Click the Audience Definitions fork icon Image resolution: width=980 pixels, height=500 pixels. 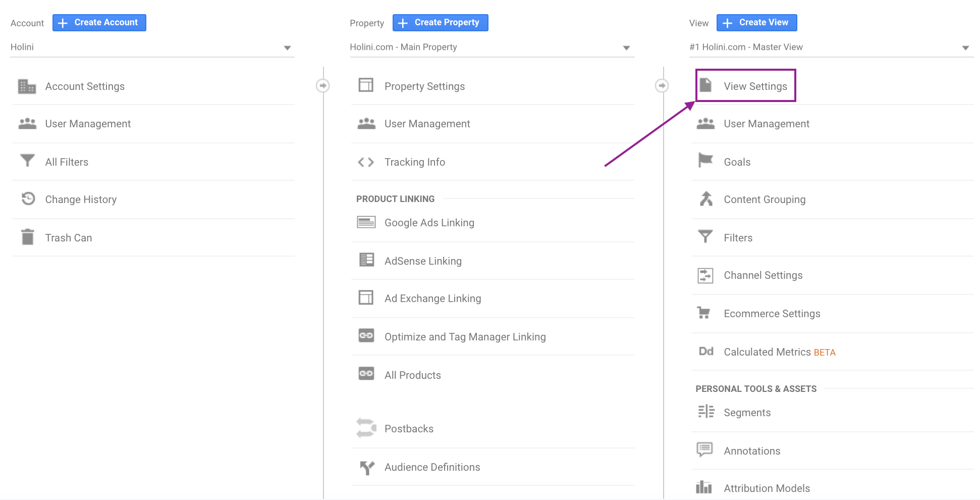click(367, 468)
